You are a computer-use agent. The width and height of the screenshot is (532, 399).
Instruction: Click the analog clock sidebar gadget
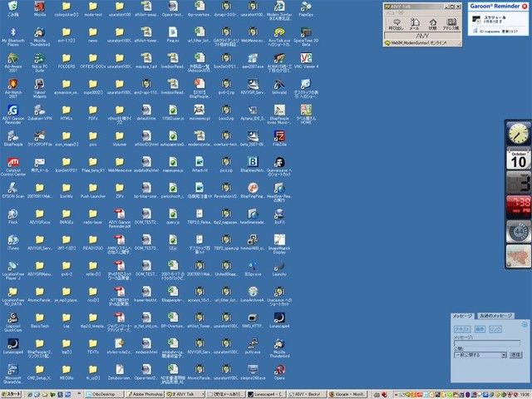518,134
